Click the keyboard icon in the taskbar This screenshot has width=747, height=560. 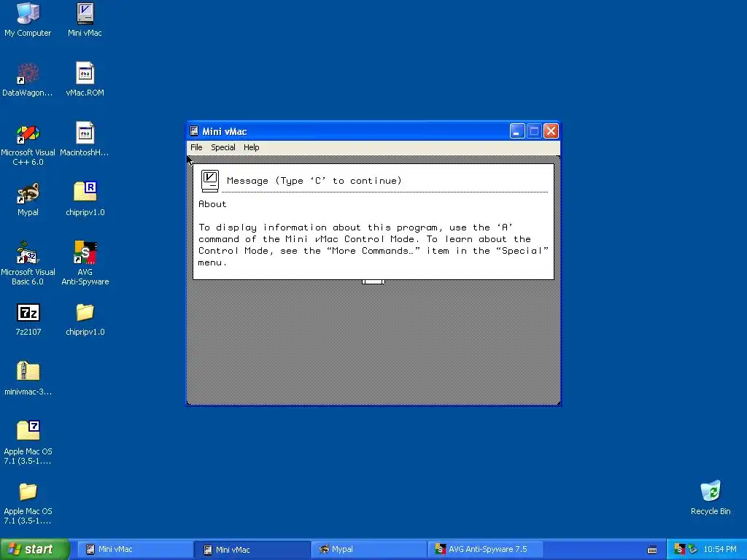[x=652, y=550]
